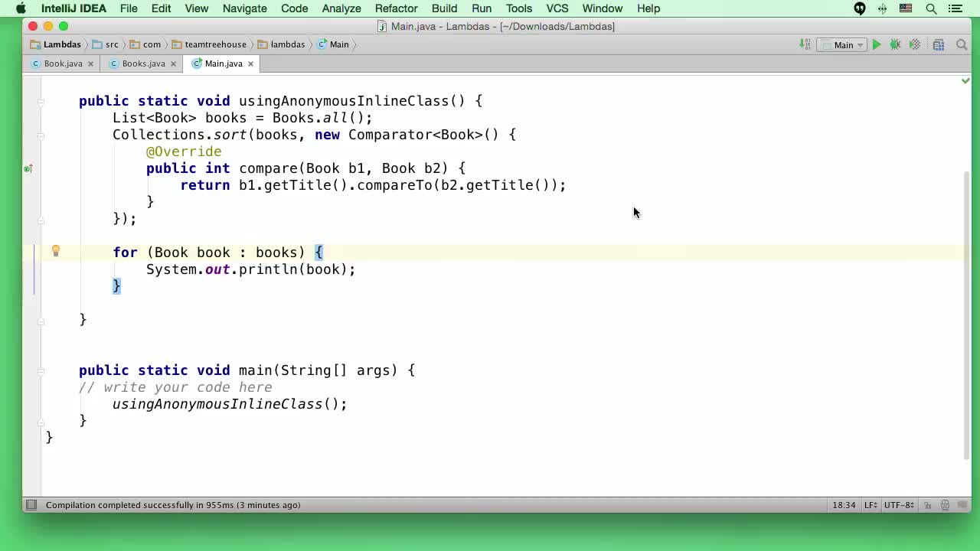Screen dimensions: 980x551
Task: Update the project from VCS
Action: (x=805, y=44)
